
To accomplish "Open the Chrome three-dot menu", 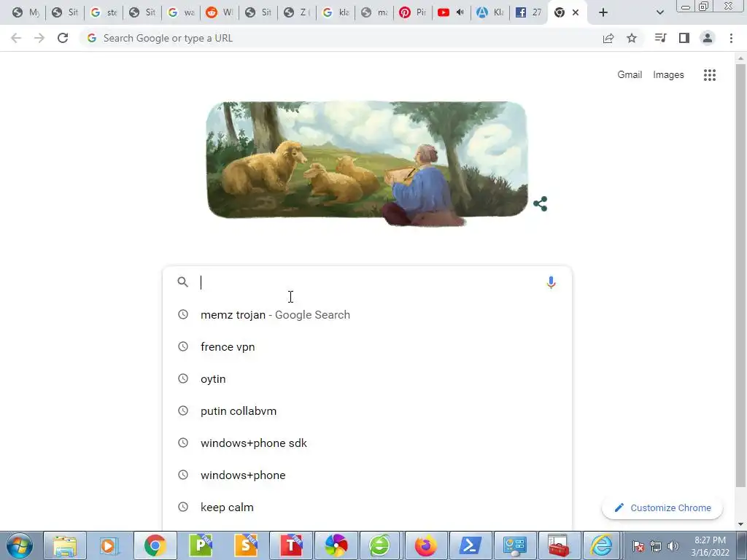I will tap(731, 38).
